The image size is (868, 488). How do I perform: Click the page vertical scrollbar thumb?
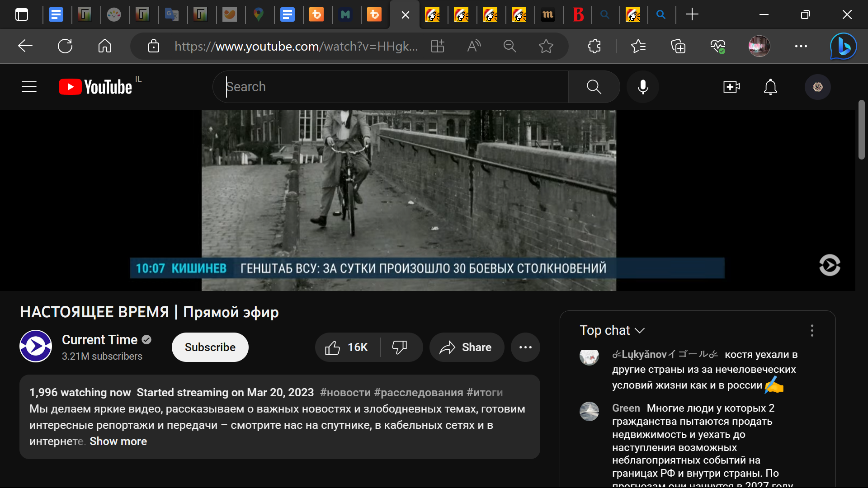[x=862, y=130]
